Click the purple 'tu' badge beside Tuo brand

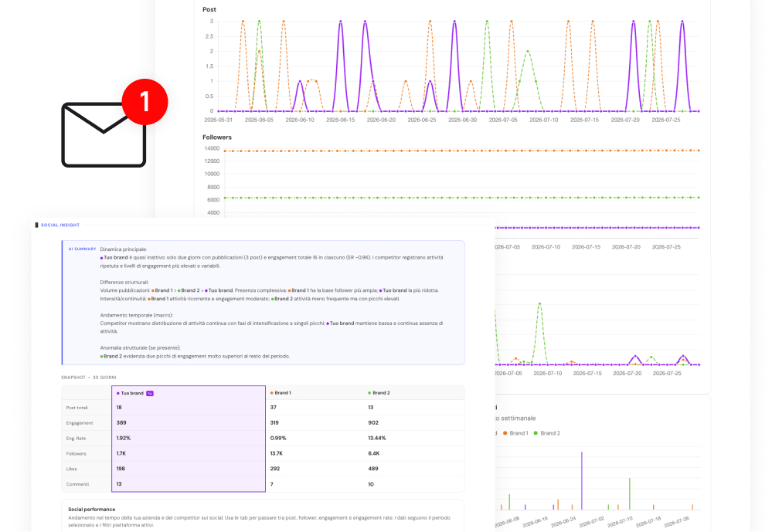[x=150, y=393]
